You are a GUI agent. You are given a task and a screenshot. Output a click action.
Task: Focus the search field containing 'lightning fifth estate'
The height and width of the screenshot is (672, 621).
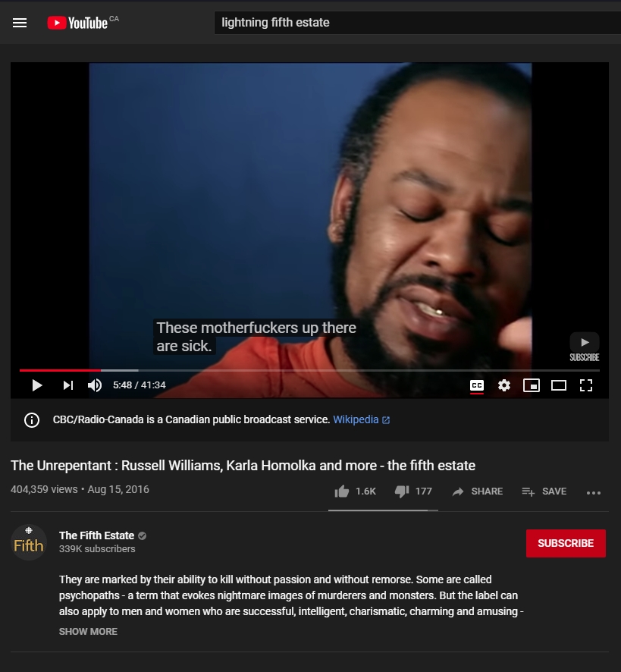click(x=418, y=23)
